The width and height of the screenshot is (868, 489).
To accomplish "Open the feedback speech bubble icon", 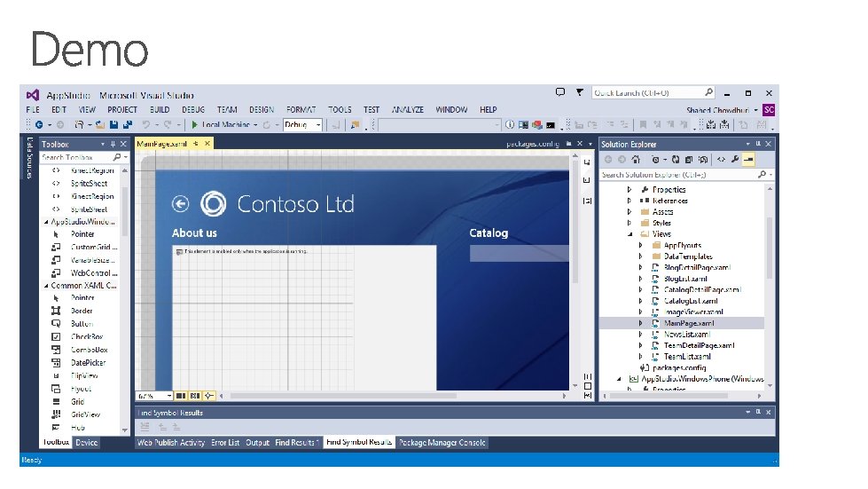I will [x=560, y=92].
